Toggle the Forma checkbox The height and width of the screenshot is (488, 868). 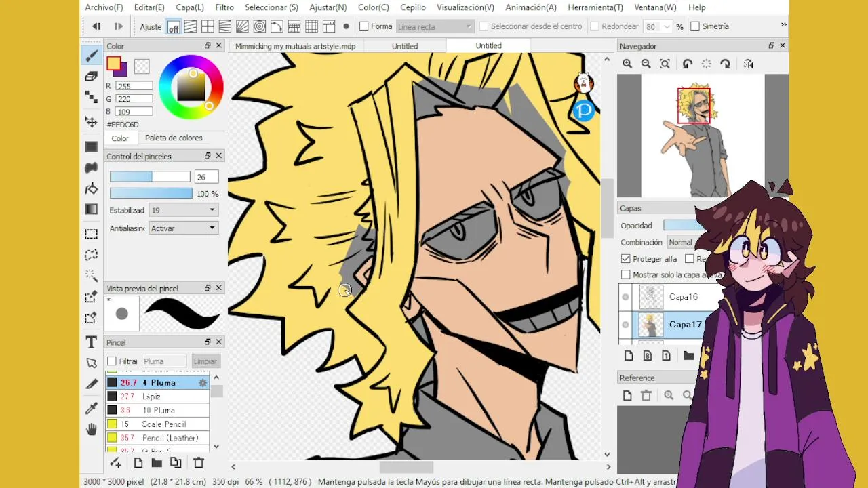363,26
